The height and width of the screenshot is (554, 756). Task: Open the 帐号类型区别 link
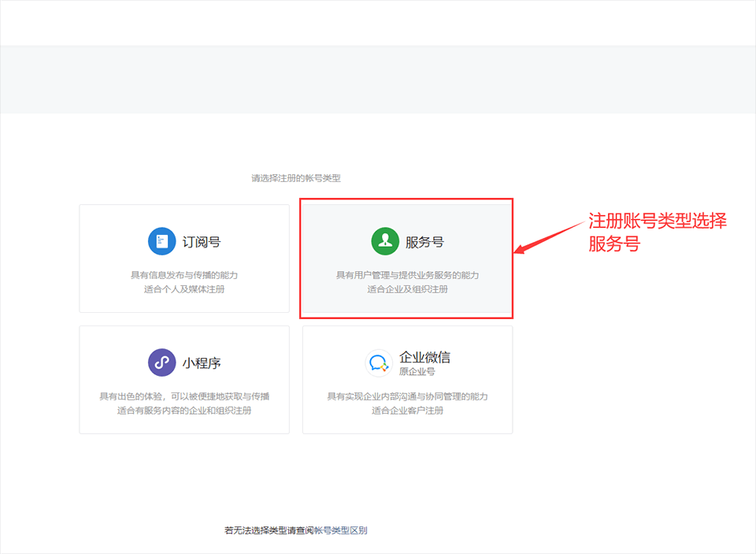341,530
